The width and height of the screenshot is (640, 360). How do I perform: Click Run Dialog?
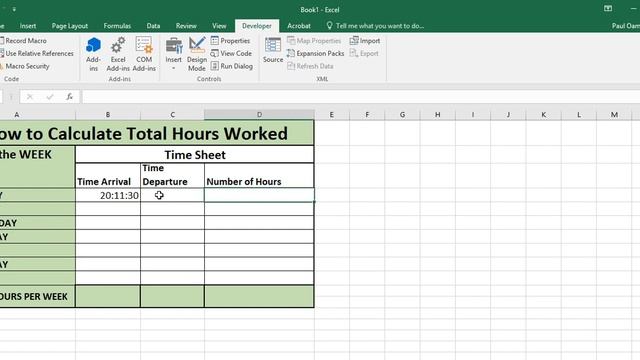coord(231,66)
